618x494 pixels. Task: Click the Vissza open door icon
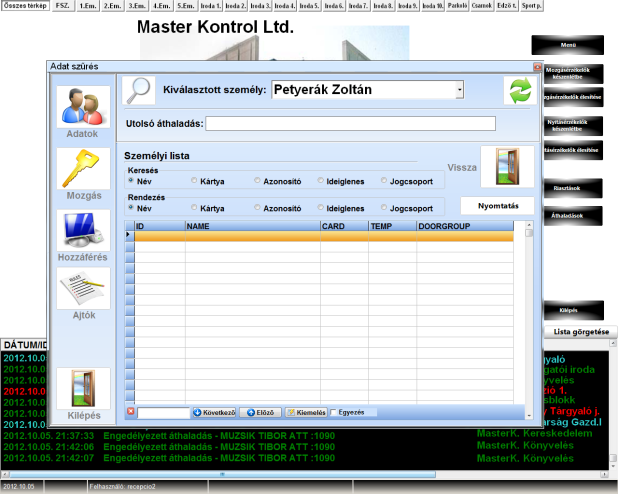(x=507, y=167)
